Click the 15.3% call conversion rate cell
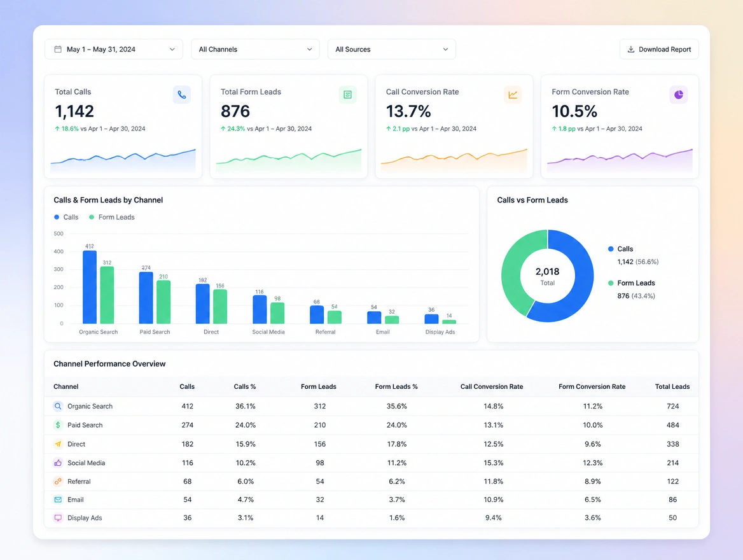Viewport: 743px width, 560px height. [x=493, y=463]
